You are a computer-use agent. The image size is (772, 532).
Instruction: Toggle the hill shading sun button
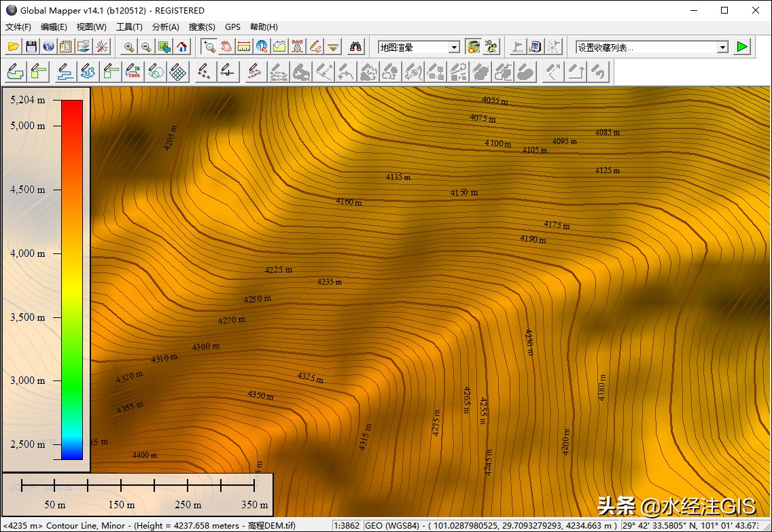click(473, 48)
